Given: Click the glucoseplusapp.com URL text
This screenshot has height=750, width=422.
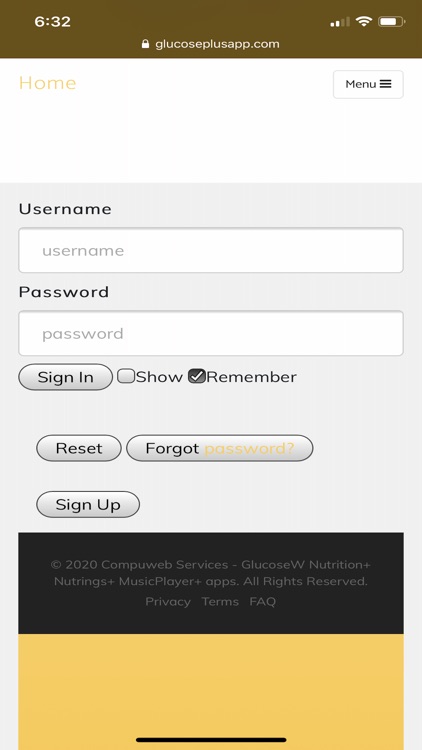Looking at the screenshot, I should click(x=217, y=44).
